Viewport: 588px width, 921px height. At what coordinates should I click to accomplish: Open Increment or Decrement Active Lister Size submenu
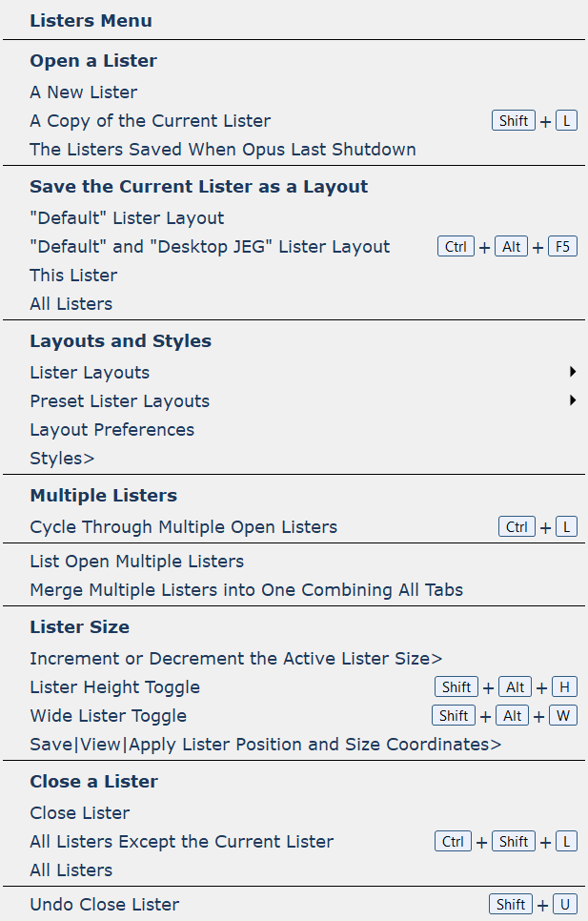click(235, 659)
